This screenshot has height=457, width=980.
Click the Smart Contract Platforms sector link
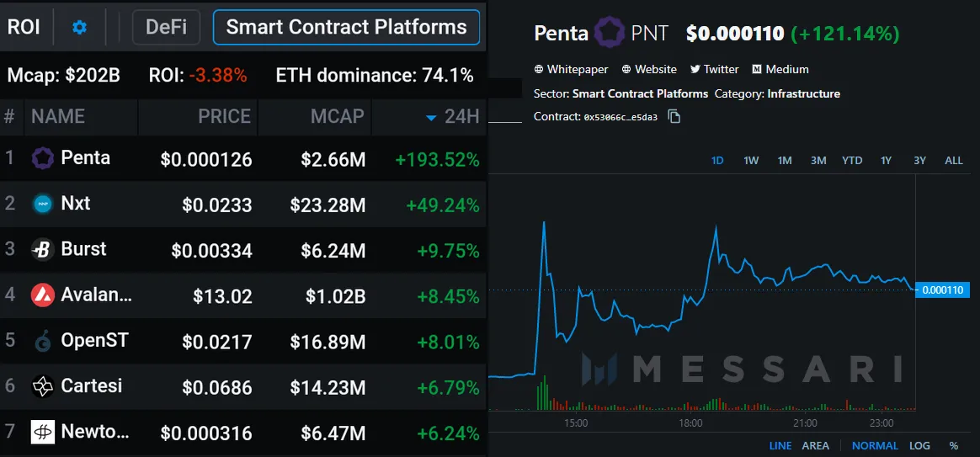coord(640,93)
